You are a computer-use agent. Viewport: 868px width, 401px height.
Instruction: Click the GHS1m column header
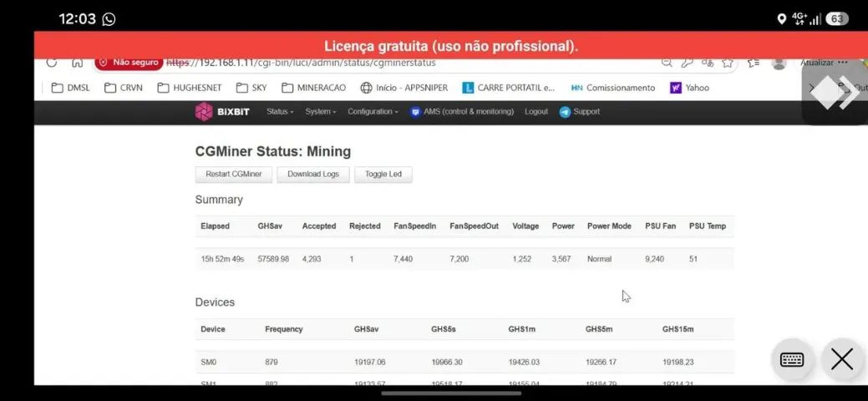point(522,329)
